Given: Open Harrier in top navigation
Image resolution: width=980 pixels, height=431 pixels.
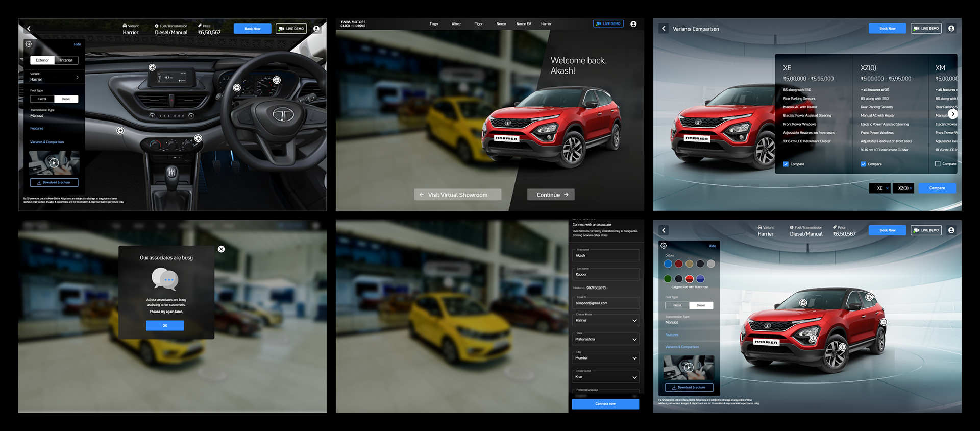Looking at the screenshot, I should [546, 24].
